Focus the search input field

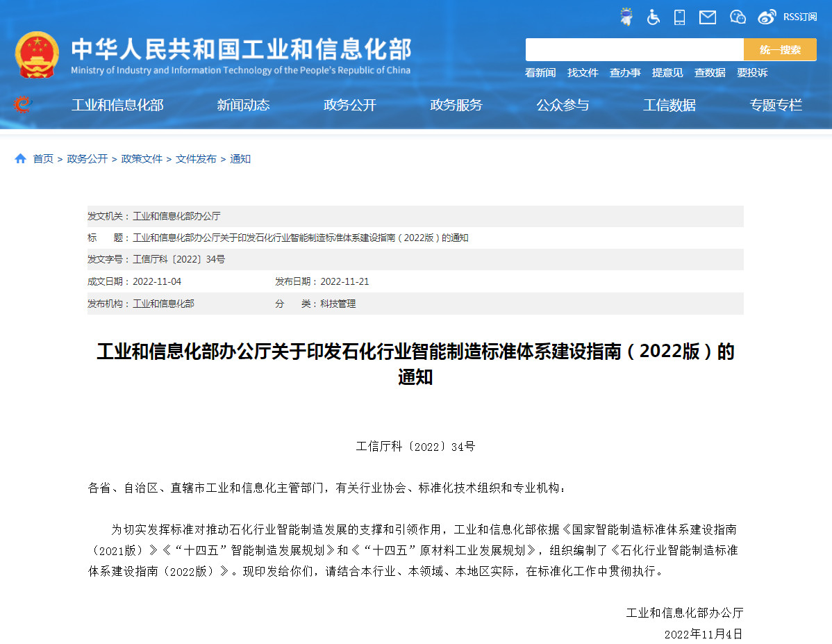tap(634, 49)
